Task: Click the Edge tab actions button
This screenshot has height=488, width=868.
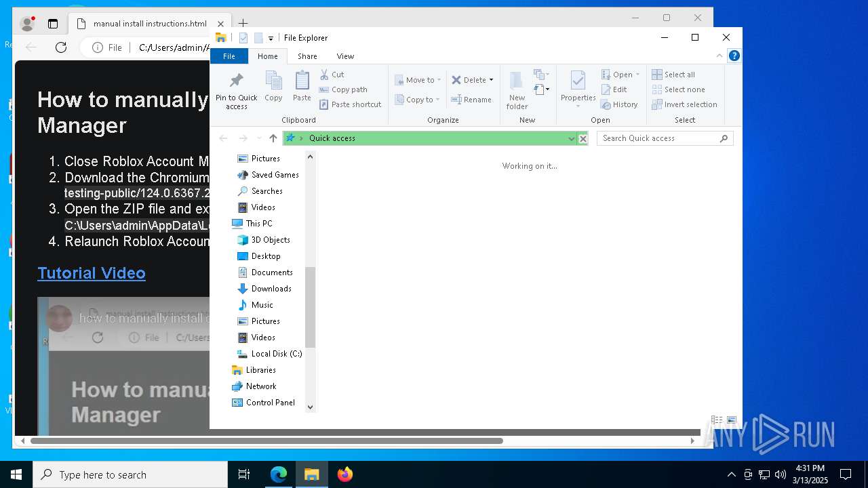Action: tap(53, 24)
